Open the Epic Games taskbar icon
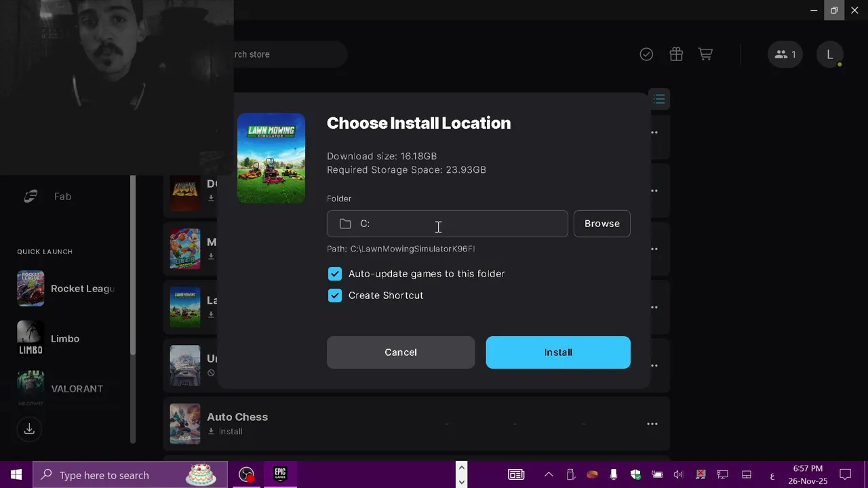The height and width of the screenshot is (488, 868). 280,475
